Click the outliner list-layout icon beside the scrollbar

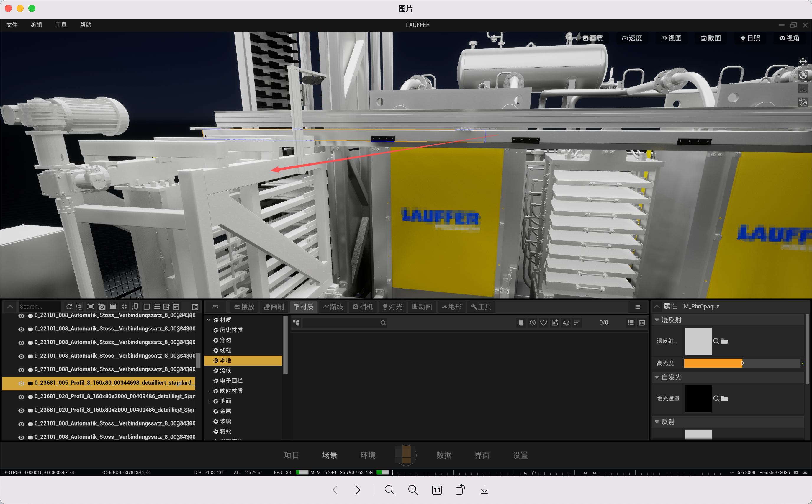pyautogui.click(x=195, y=307)
